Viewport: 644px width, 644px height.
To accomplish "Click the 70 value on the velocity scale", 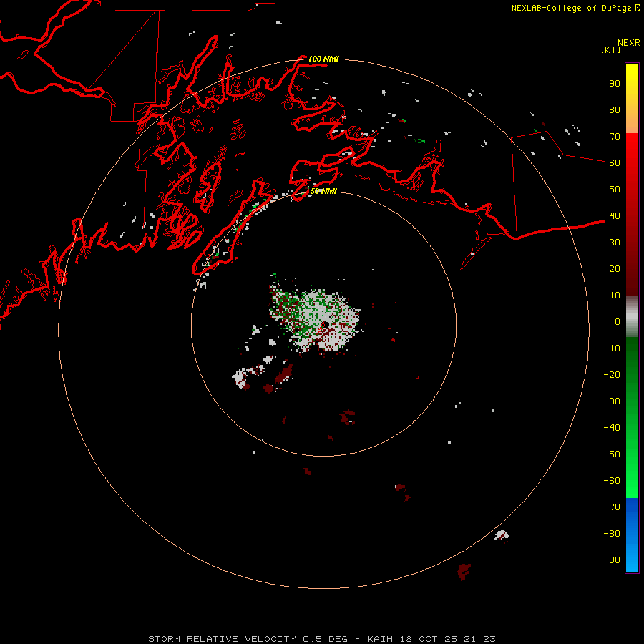I will tap(615, 137).
